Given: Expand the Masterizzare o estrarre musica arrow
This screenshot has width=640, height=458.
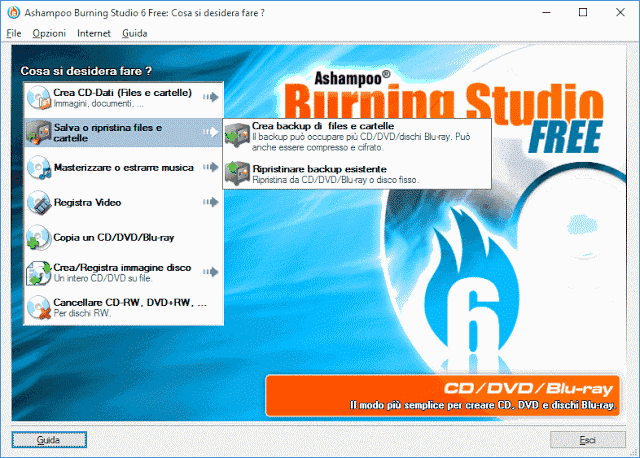Looking at the screenshot, I should pos(211,167).
